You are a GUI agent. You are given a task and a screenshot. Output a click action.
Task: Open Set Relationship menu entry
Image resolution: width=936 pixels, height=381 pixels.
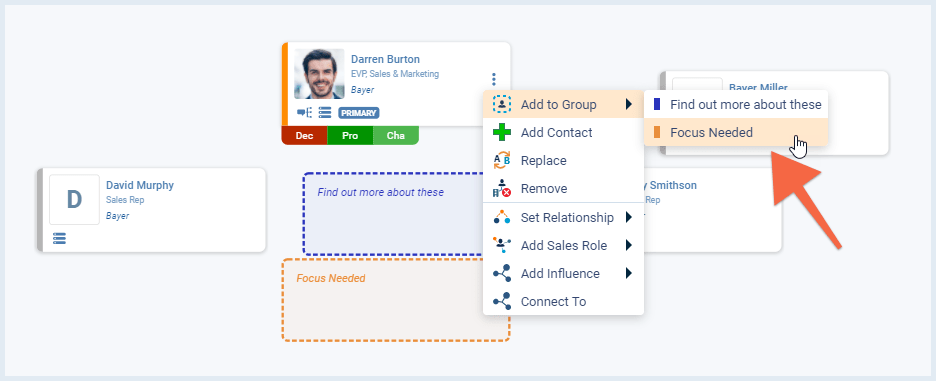pos(563,217)
